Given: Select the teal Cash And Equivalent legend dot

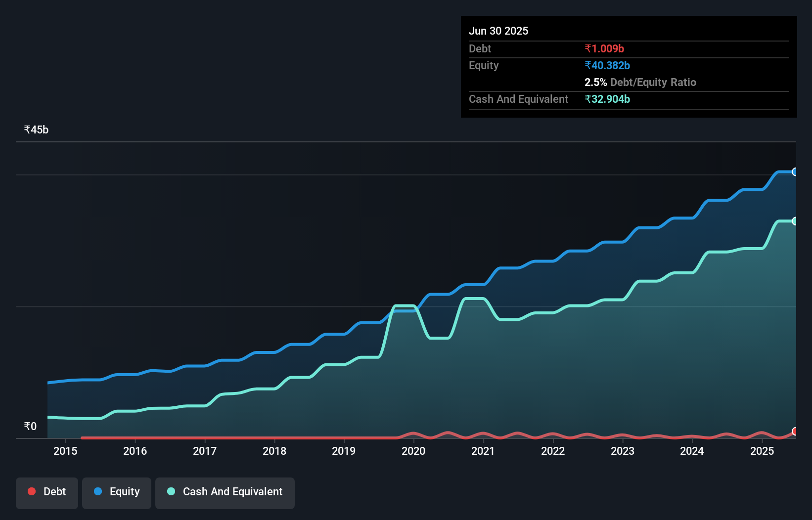Looking at the screenshot, I should [171, 491].
